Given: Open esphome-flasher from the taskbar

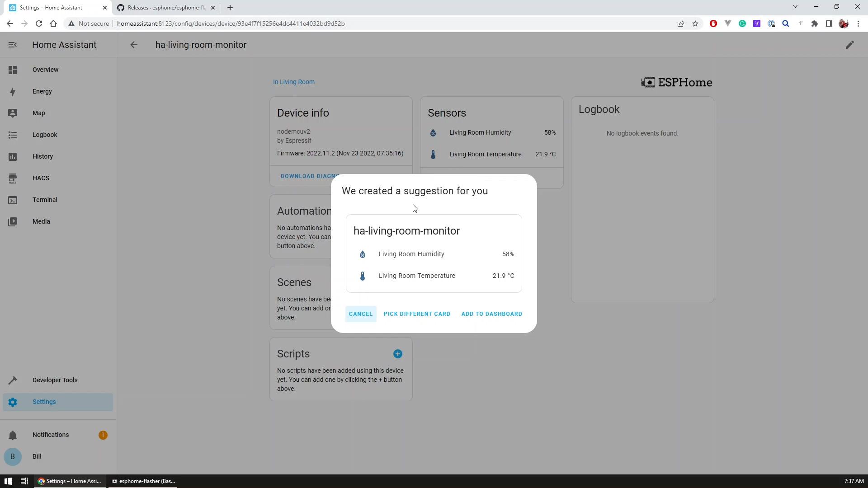Looking at the screenshot, I should (144, 481).
